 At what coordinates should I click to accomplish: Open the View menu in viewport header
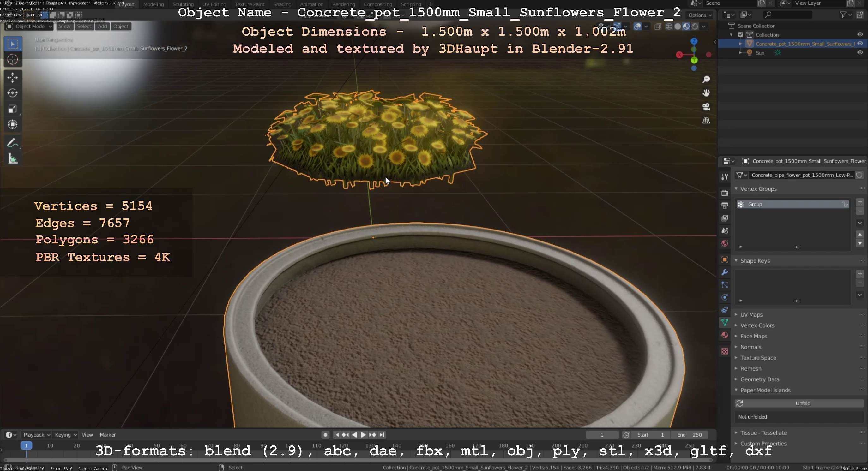click(x=65, y=26)
